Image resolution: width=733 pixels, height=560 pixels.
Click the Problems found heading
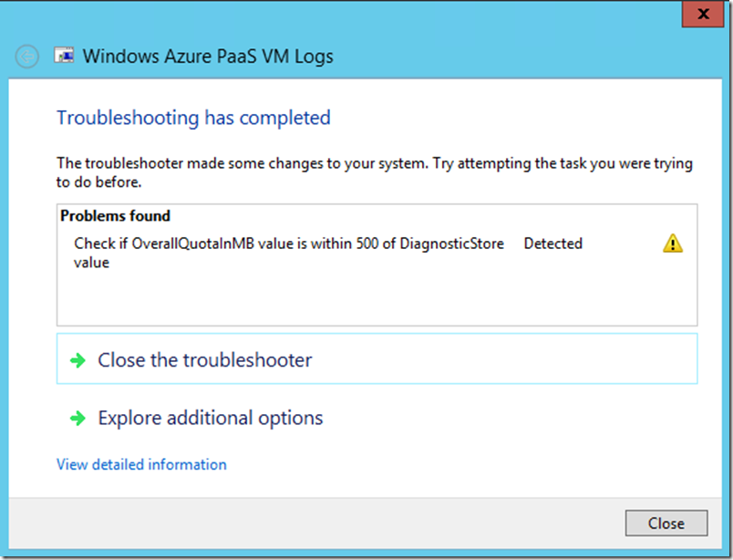tap(115, 216)
